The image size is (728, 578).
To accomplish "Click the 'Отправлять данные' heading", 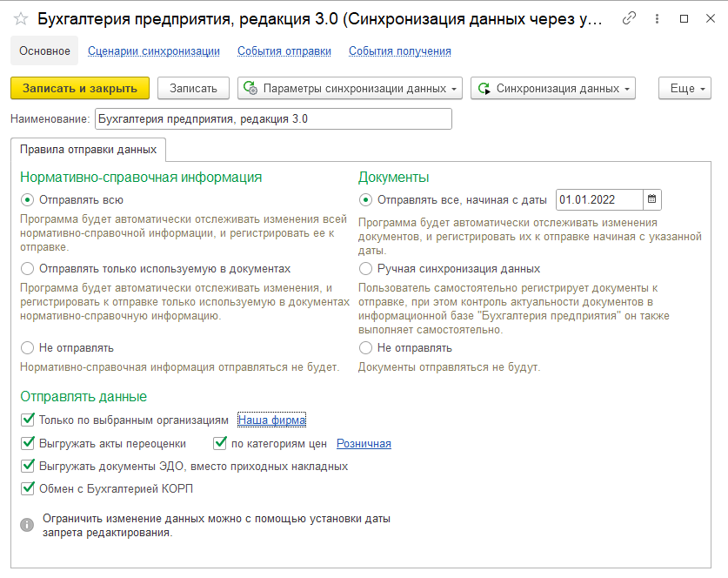I will point(83,396).
